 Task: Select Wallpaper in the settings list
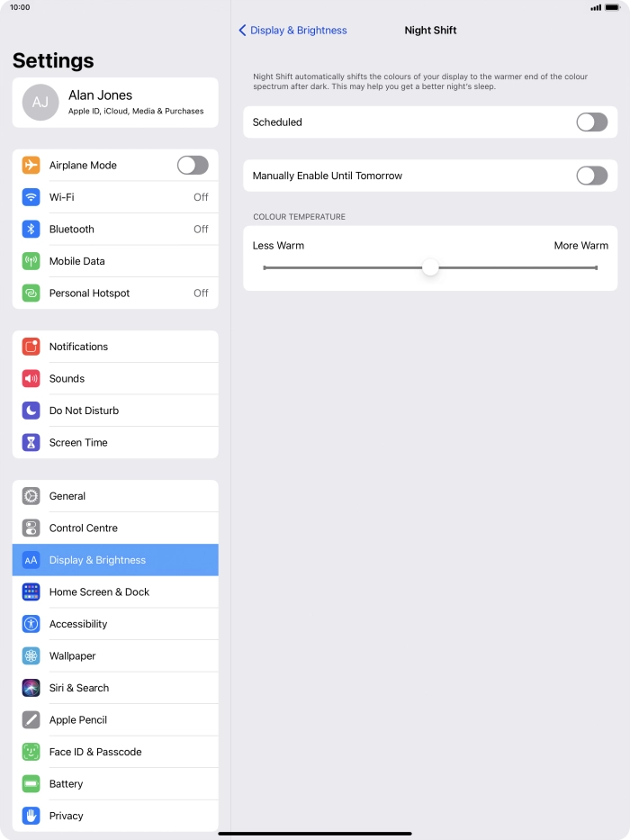[x=115, y=656]
